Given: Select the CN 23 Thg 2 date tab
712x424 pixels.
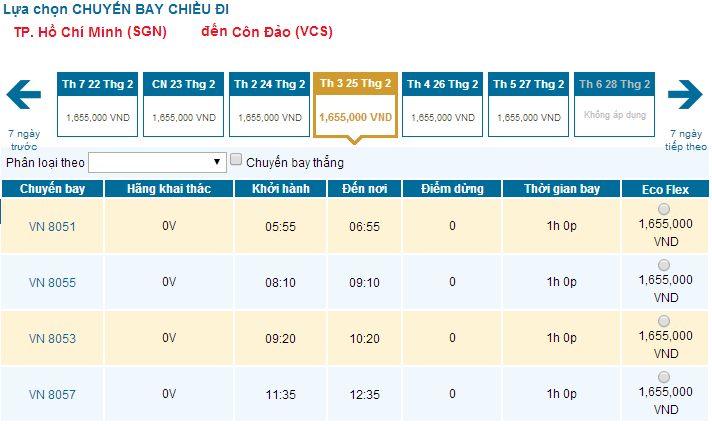Looking at the screenshot, I should [x=182, y=103].
